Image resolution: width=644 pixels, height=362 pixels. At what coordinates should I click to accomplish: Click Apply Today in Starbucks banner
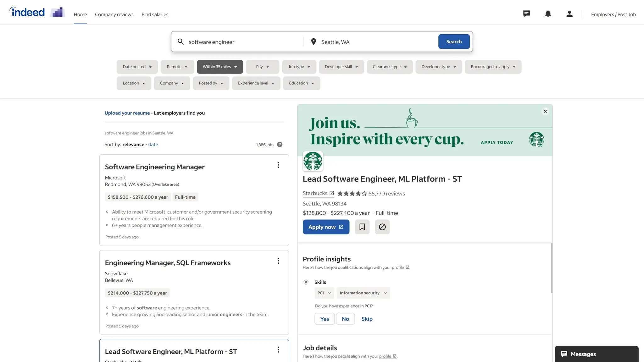point(497,142)
